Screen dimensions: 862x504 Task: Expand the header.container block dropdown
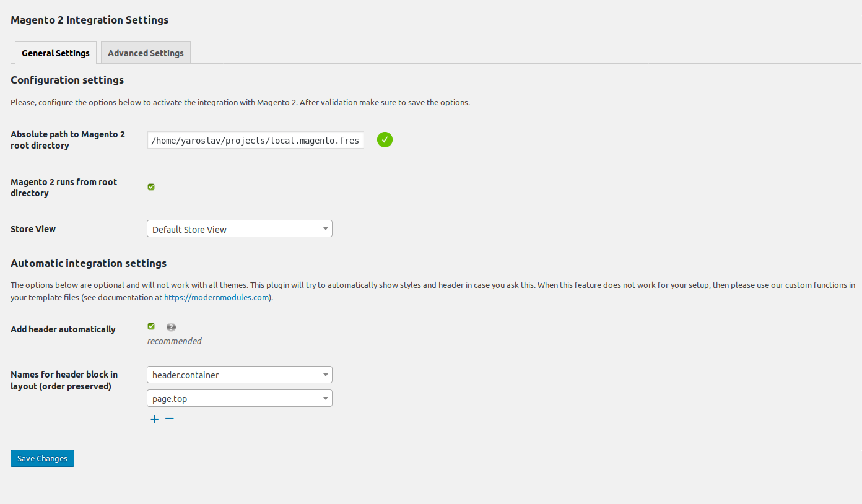(240, 375)
